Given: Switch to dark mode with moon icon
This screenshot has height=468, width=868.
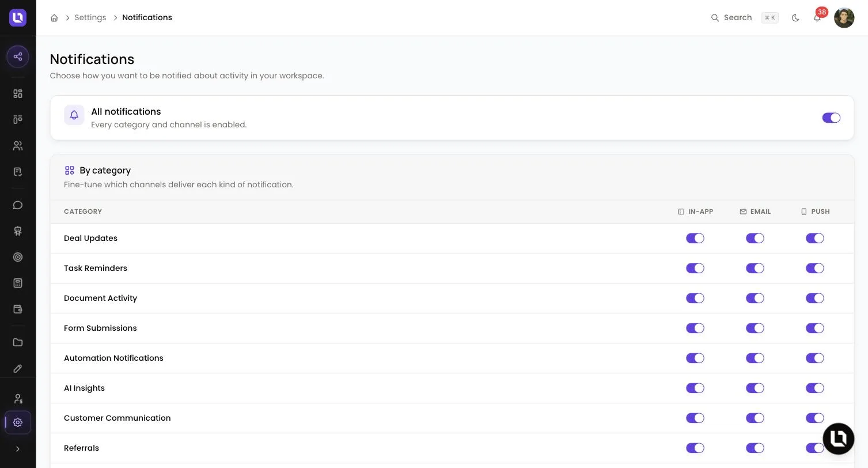Looking at the screenshot, I should click(795, 18).
